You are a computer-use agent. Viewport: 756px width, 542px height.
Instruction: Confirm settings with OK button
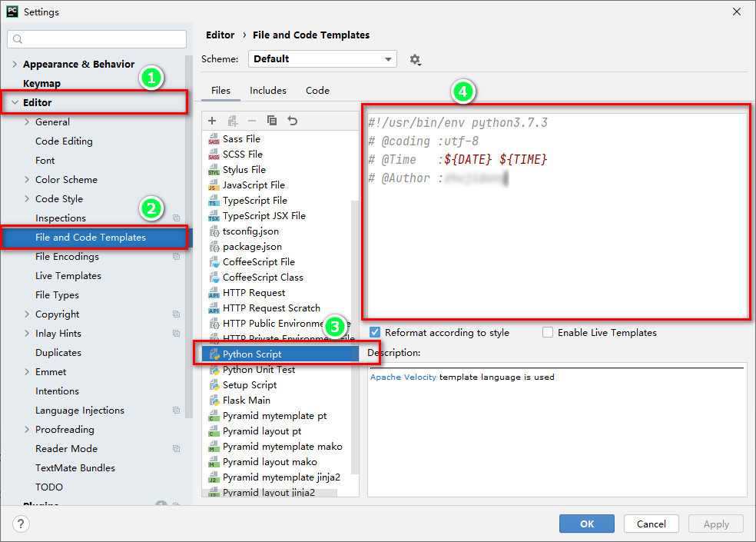click(x=587, y=524)
